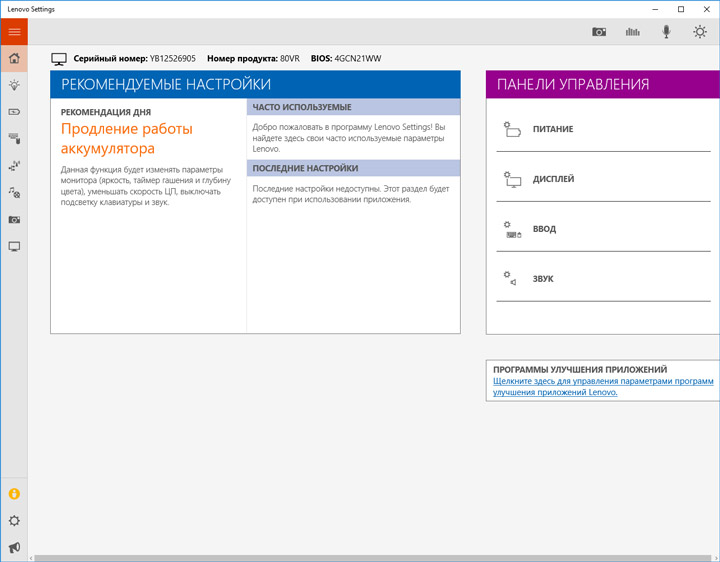The image size is (720, 562).
Task: Click the brightness sun icon in top toolbar
Action: pos(700,32)
